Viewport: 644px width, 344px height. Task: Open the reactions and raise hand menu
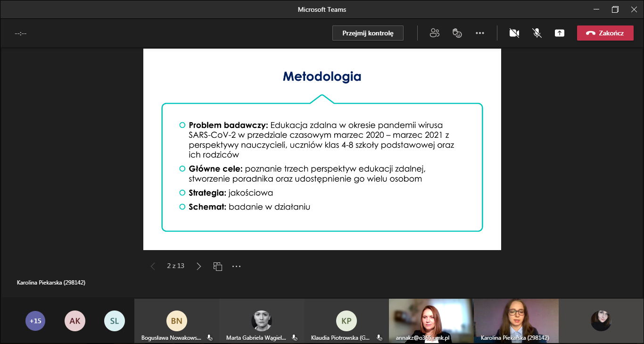(457, 33)
